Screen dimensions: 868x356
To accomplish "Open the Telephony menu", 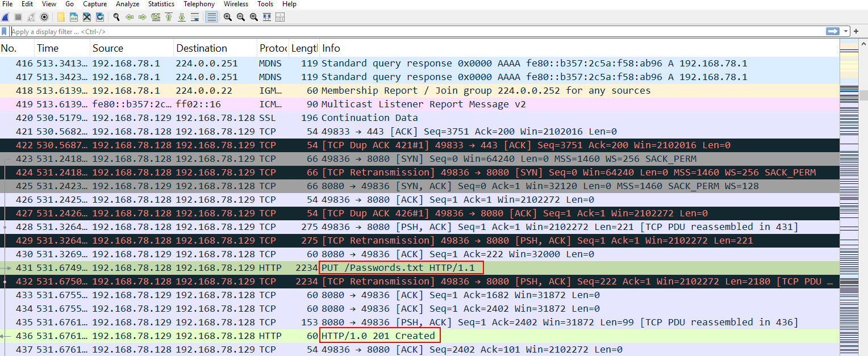I will pyautogui.click(x=199, y=4).
